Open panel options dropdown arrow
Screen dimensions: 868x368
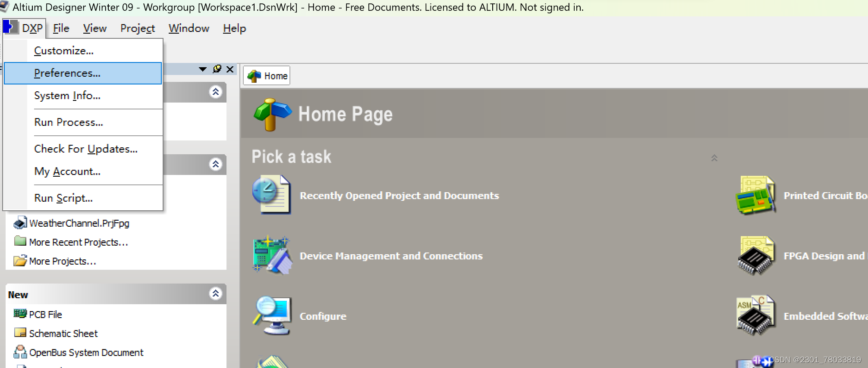[203, 69]
